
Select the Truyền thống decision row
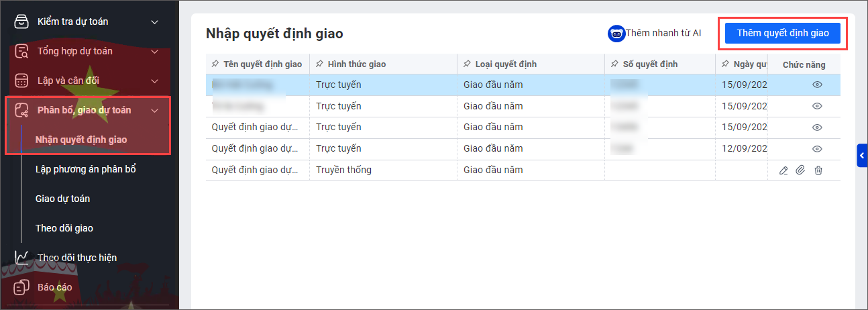coord(343,170)
